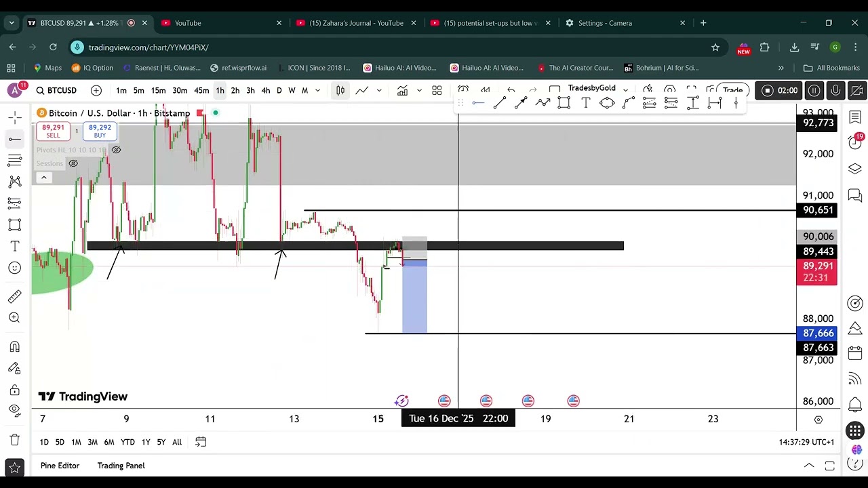The width and height of the screenshot is (868, 488).
Task: Click the 87,666 price label
Action: 818,333
